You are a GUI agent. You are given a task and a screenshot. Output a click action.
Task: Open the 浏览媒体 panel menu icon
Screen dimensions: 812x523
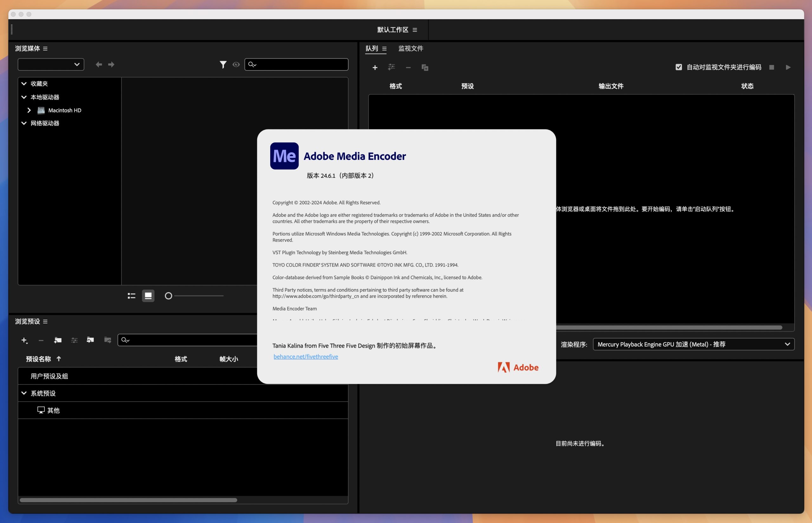coord(45,48)
